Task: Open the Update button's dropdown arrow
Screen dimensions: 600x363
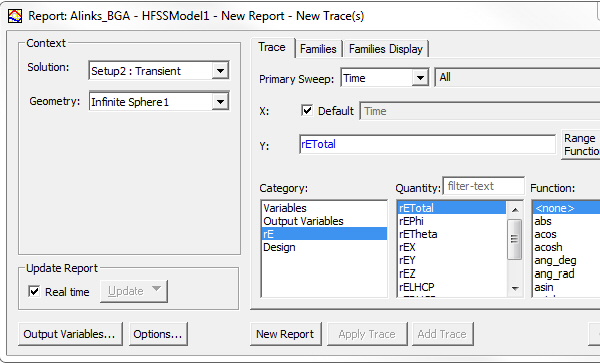Action: tap(156, 289)
